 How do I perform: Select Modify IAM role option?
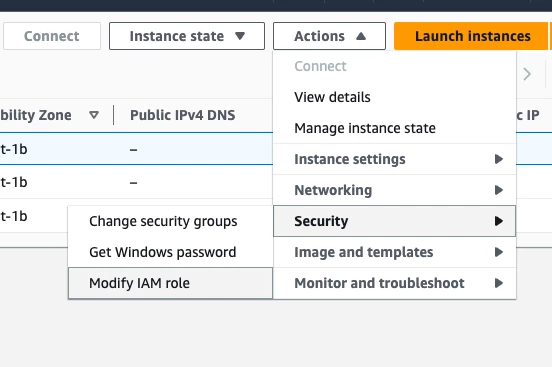170,283
